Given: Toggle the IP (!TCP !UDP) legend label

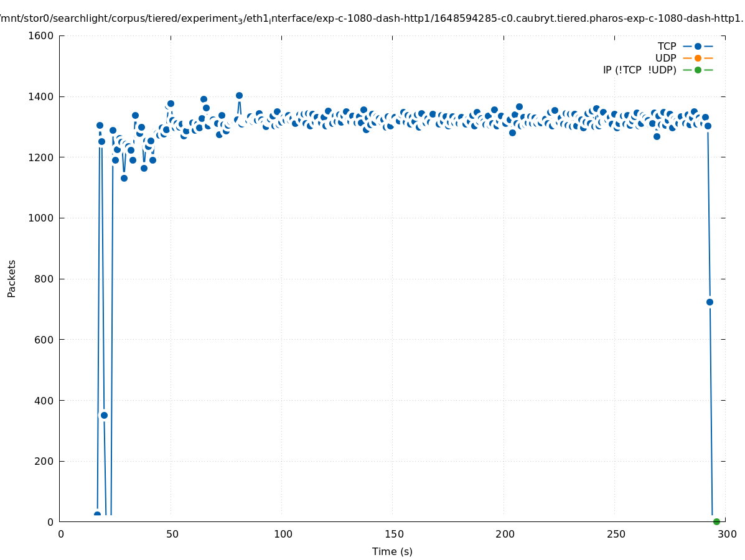Looking at the screenshot, I should click(x=639, y=70).
